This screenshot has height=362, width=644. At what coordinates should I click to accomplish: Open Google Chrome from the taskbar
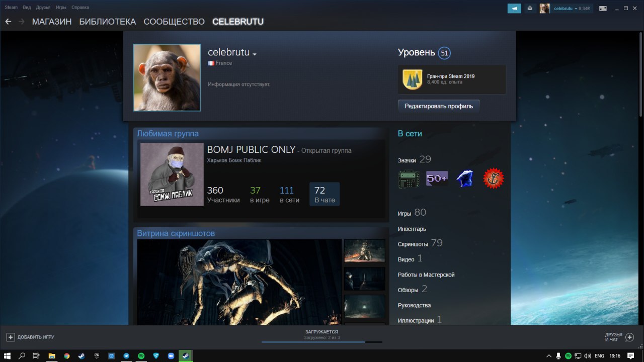(x=66, y=355)
